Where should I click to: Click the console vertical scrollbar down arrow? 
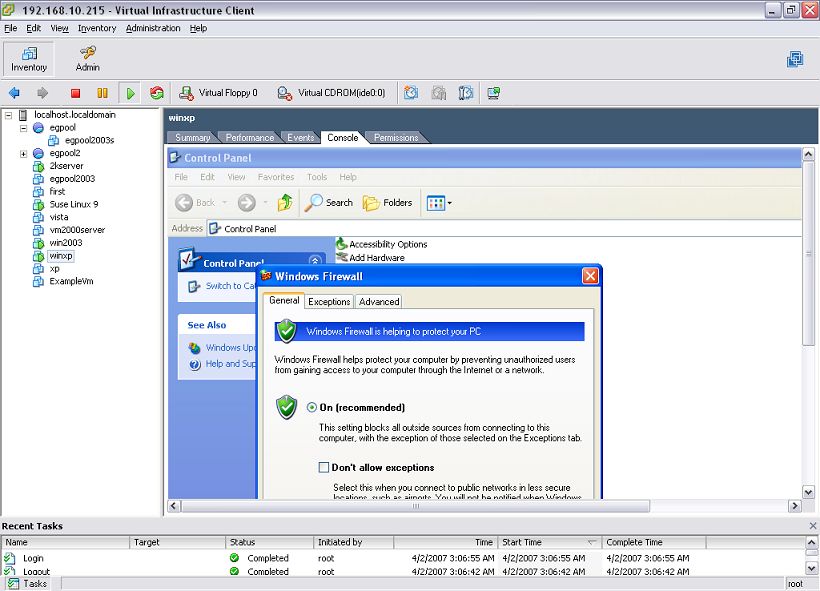(808, 492)
